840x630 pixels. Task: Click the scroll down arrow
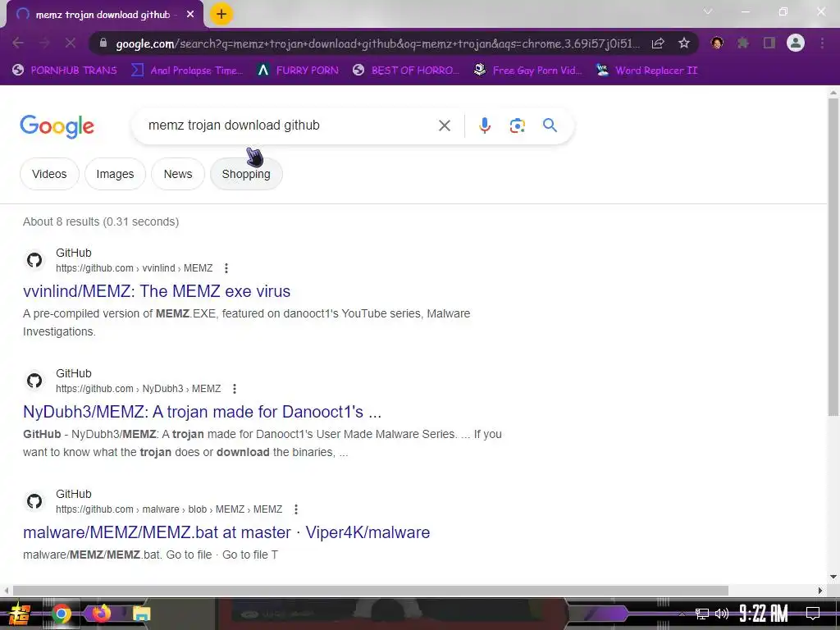833,577
